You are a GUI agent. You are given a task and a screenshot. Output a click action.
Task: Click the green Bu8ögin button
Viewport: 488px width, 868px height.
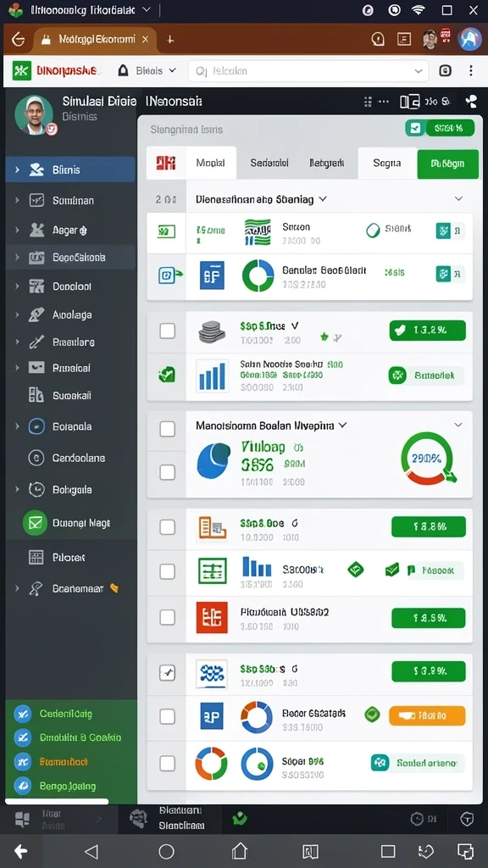pyautogui.click(x=447, y=164)
